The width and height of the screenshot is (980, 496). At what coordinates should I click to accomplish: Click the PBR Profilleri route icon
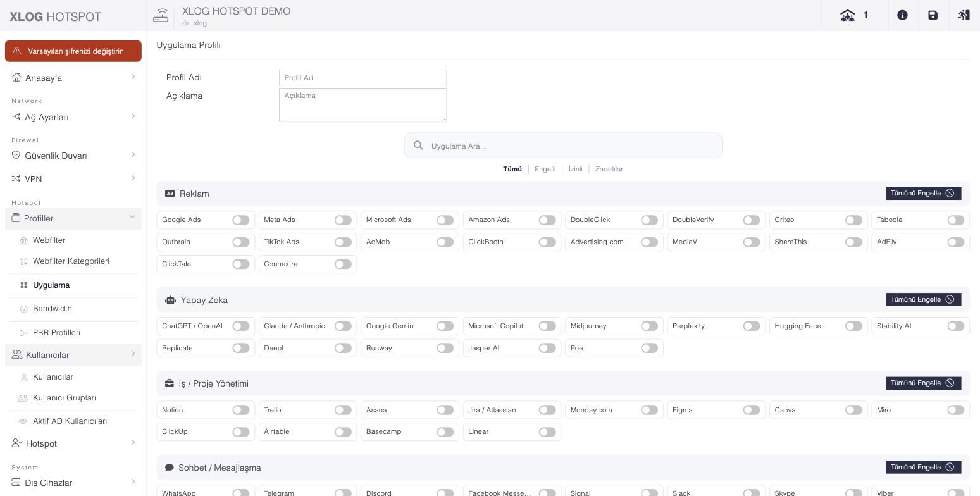[x=24, y=333]
